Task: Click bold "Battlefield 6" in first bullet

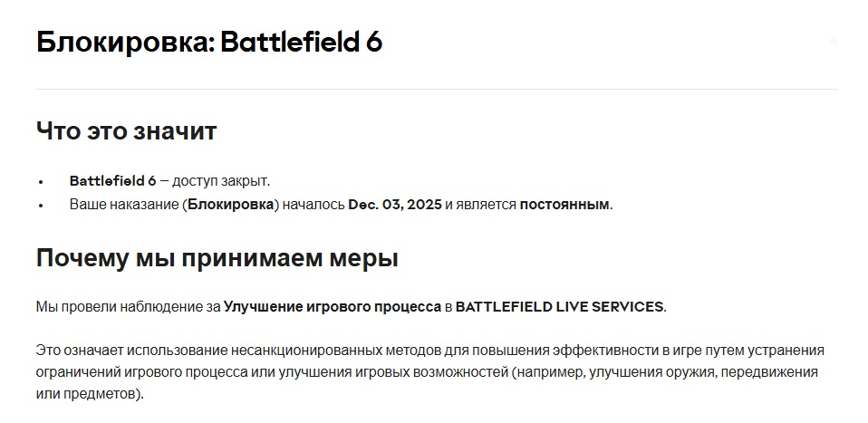Action: 112,180
